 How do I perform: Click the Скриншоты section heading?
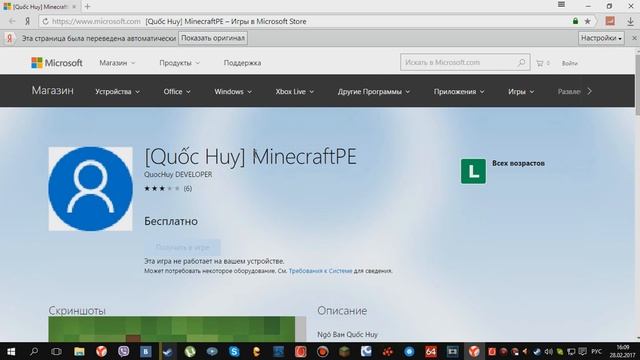click(77, 311)
